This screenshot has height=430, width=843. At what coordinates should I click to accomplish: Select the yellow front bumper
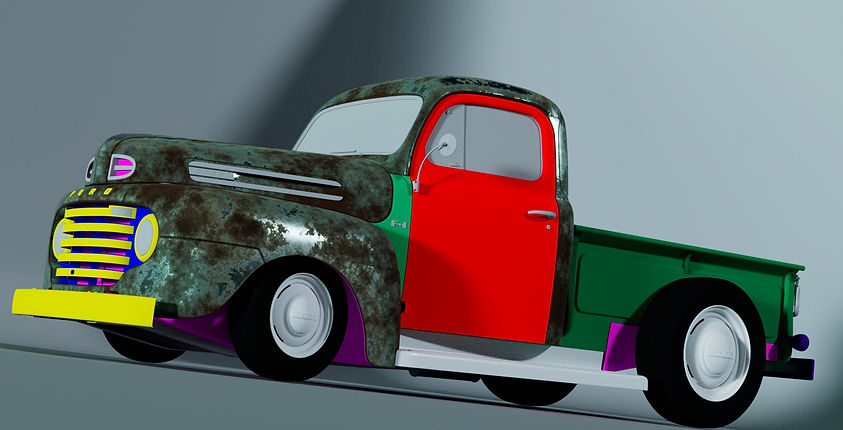click(x=84, y=307)
